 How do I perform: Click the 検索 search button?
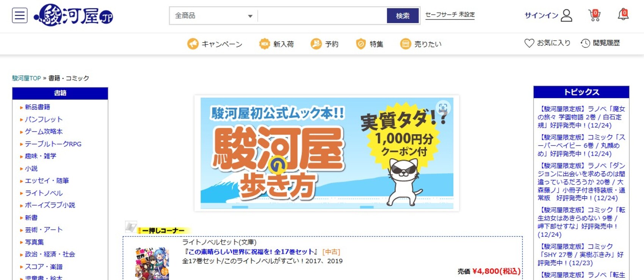click(403, 16)
